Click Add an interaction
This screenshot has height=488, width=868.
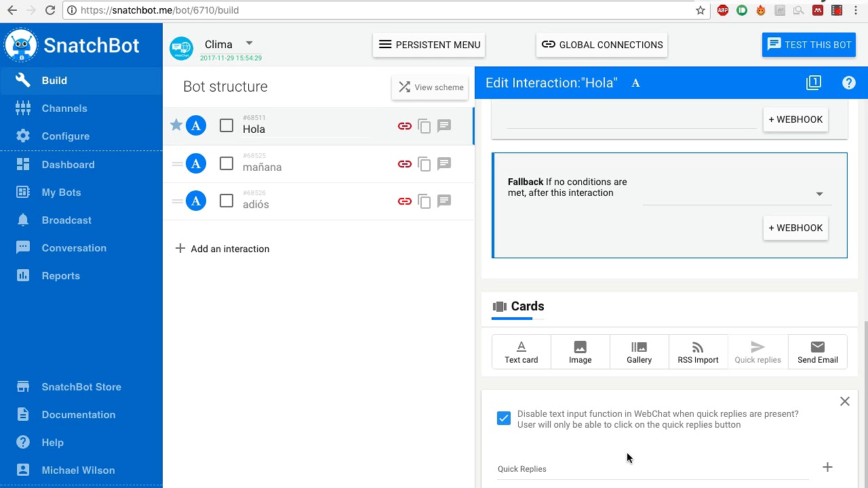coord(222,249)
